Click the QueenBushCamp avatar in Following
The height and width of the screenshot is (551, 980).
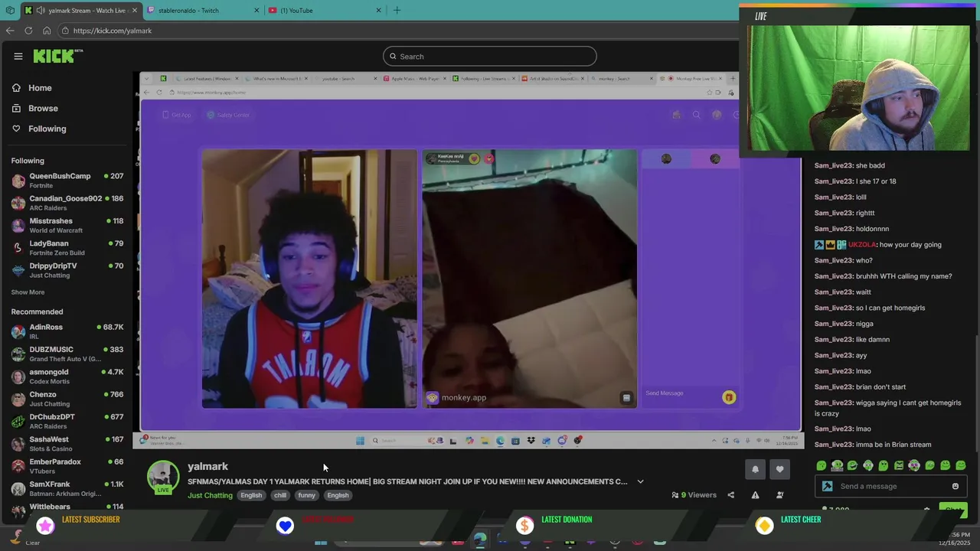[x=18, y=181]
